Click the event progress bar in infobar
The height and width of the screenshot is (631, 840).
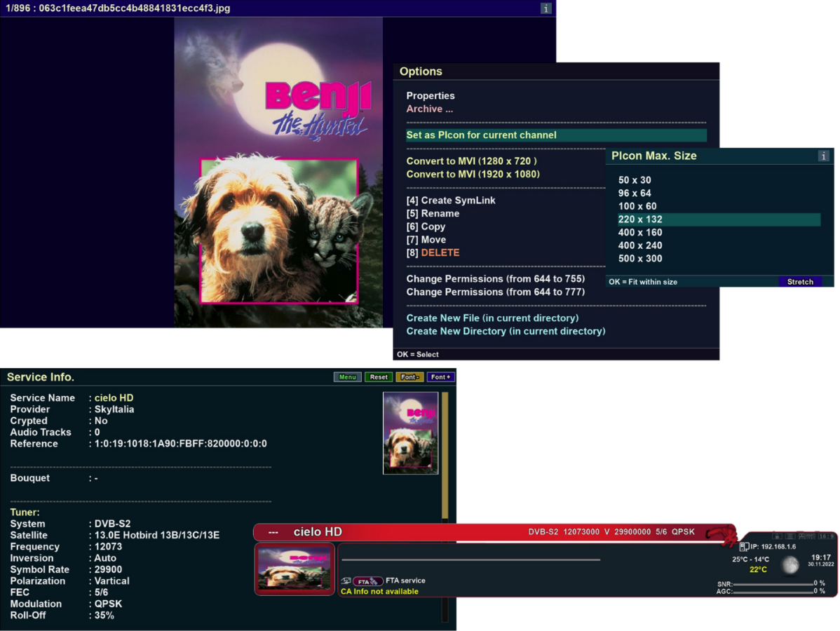click(x=471, y=559)
